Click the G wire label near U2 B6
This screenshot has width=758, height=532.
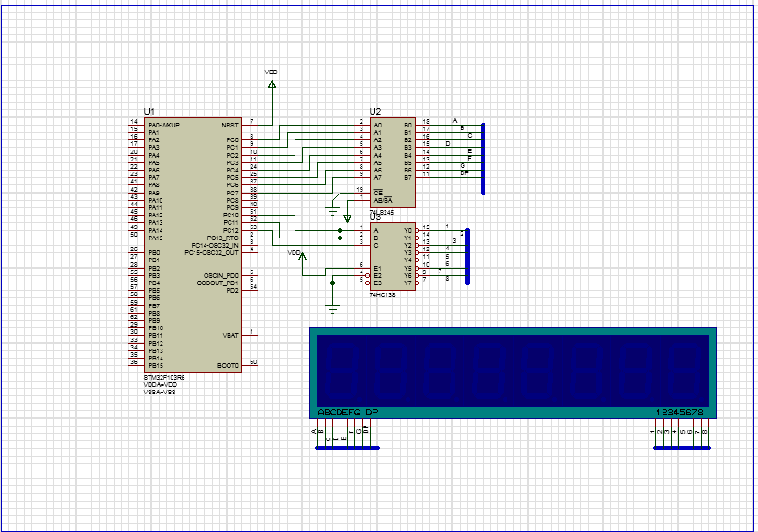[x=463, y=166]
